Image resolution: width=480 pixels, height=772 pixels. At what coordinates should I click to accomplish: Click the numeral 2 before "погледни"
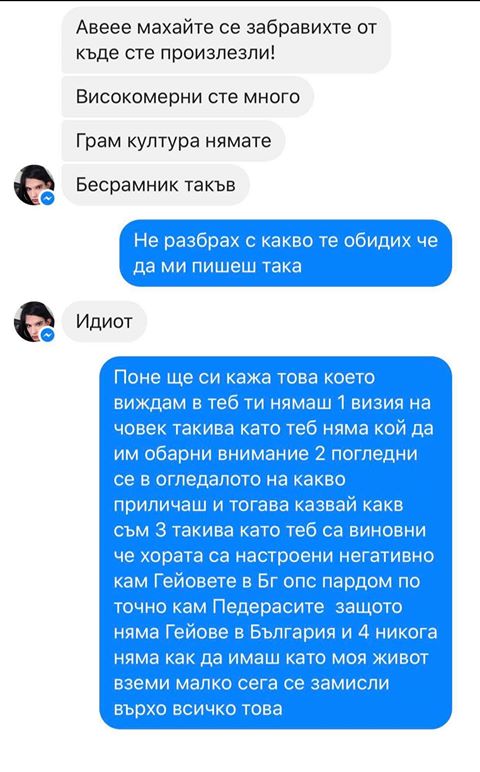(x=320, y=453)
